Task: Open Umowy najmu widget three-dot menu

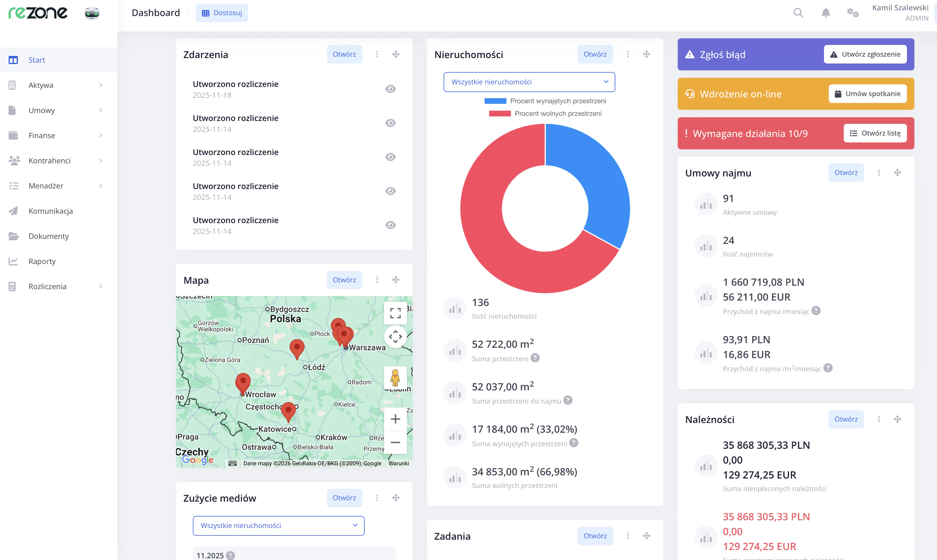Action: point(879,172)
